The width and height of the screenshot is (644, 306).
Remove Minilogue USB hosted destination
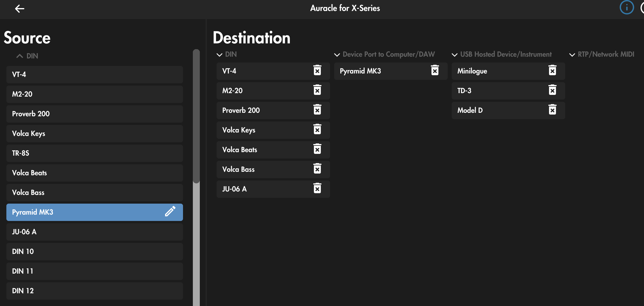point(552,70)
